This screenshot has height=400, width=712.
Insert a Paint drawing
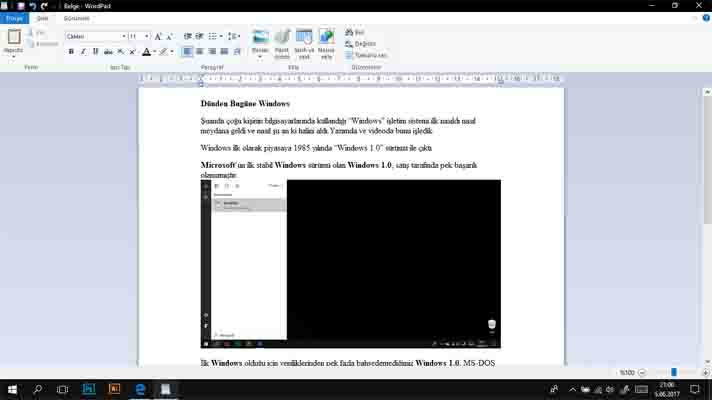coord(282,40)
